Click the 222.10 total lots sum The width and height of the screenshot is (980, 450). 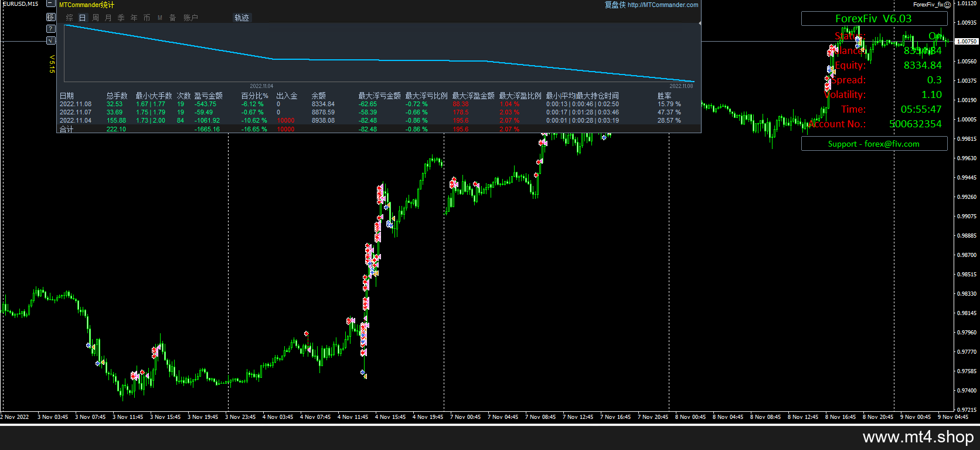pyautogui.click(x=116, y=129)
